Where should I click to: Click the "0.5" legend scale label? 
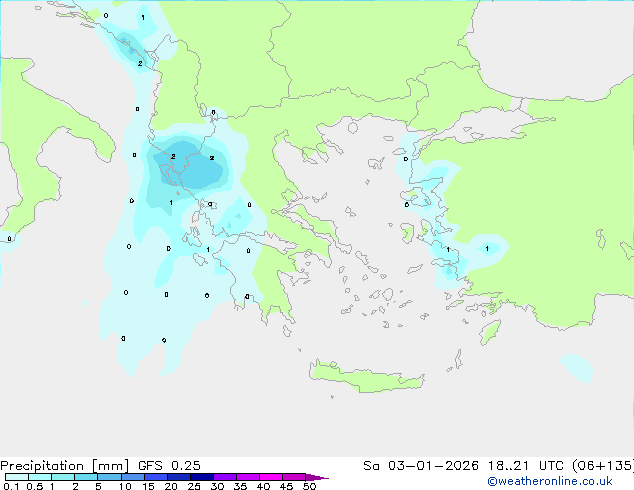pyautogui.click(x=34, y=486)
